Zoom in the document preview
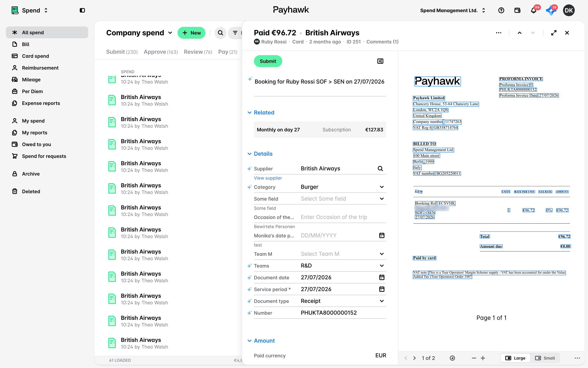 [x=483, y=358]
